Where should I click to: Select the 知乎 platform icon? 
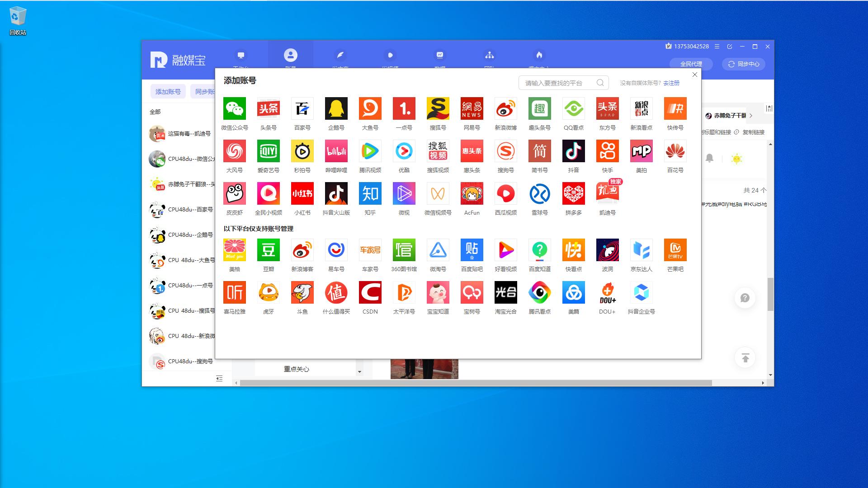click(370, 193)
